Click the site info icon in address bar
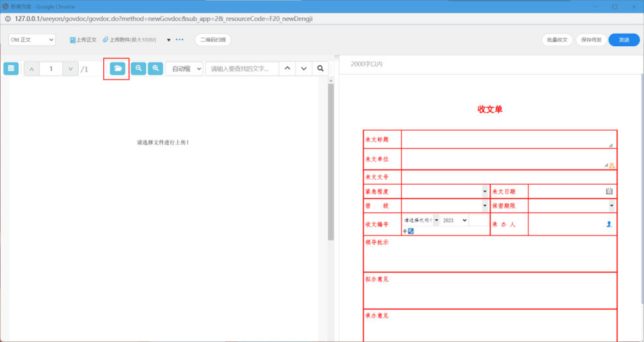Viewport: 644px width, 342px height. [7, 19]
